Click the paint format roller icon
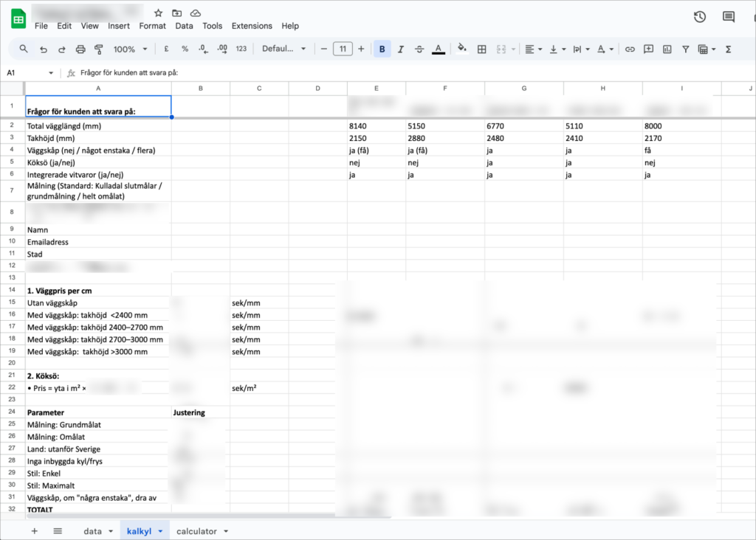The height and width of the screenshot is (540, 756). tap(99, 49)
